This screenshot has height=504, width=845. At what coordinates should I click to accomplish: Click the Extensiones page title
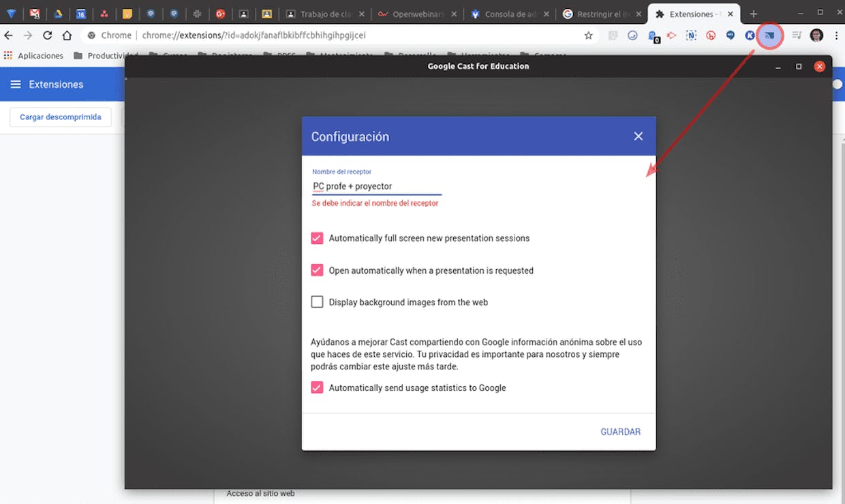click(x=56, y=84)
